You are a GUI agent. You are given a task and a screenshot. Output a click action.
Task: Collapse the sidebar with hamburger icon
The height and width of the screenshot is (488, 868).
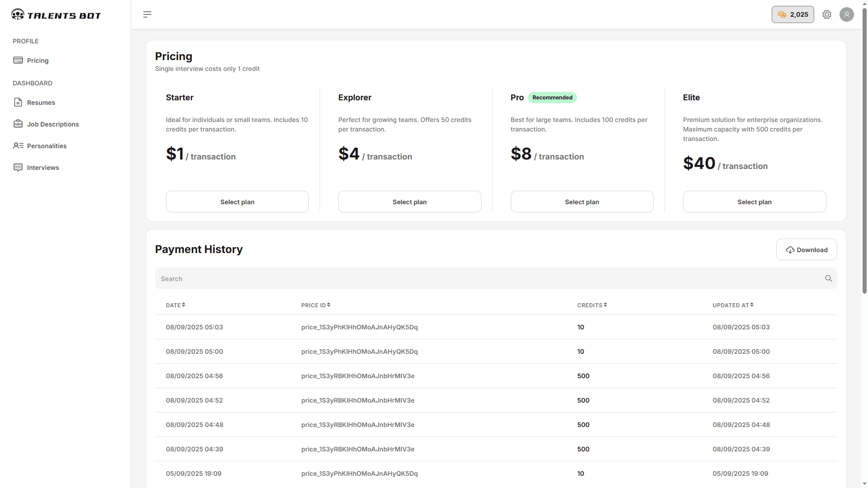pyautogui.click(x=147, y=14)
